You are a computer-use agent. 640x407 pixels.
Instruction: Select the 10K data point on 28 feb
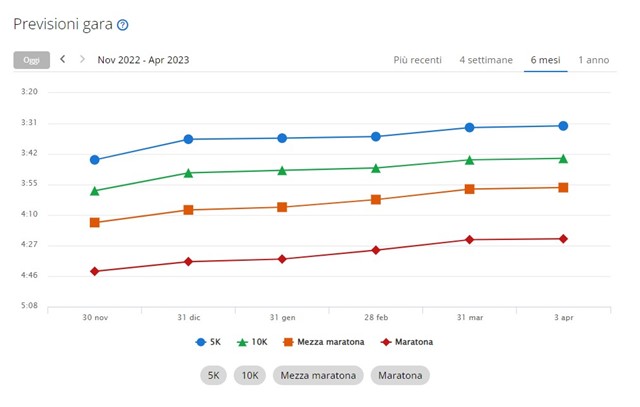pyautogui.click(x=376, y=168)
